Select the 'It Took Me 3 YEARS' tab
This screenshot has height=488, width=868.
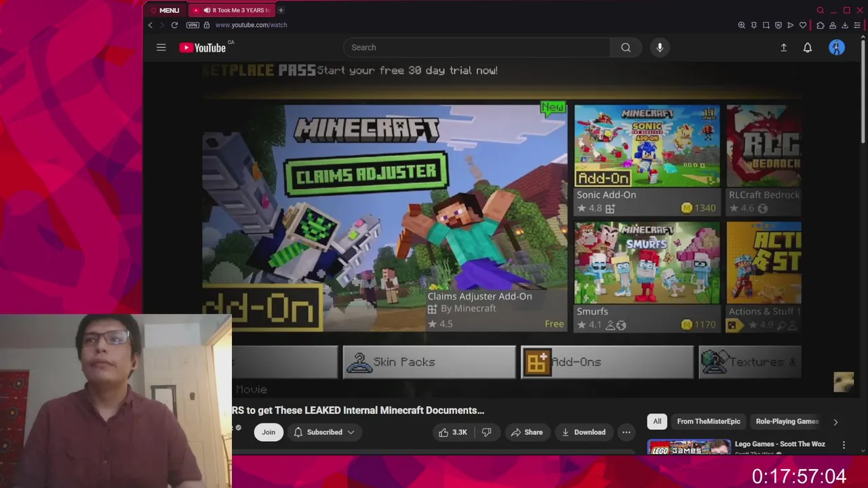click(231, 10)
